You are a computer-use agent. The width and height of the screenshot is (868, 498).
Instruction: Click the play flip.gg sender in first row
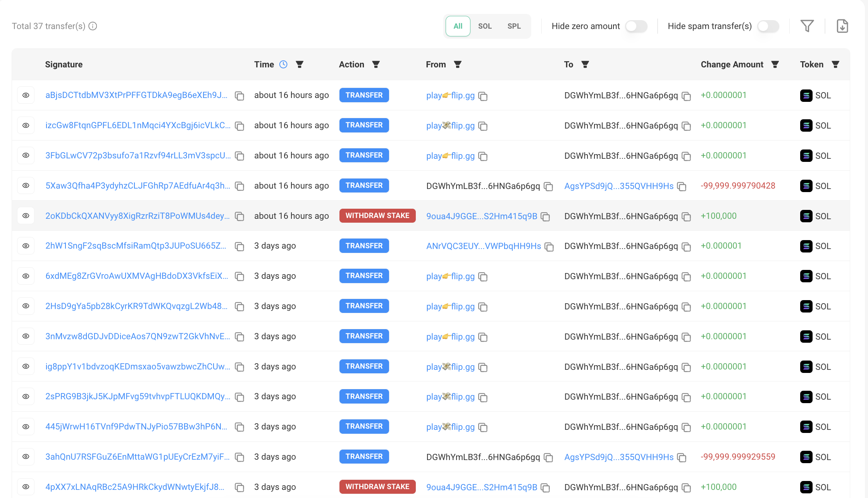tap(450, 95)
